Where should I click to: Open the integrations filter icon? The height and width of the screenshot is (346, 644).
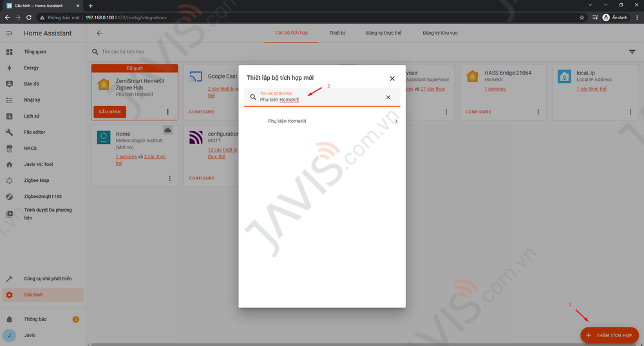coord(632,51)
